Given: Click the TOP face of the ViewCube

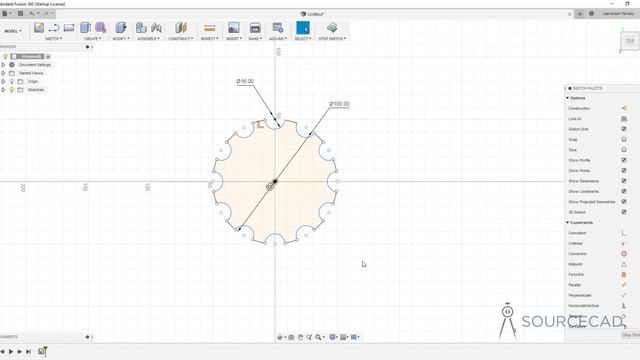Looking at the screenshot, I should click(630, 41).
